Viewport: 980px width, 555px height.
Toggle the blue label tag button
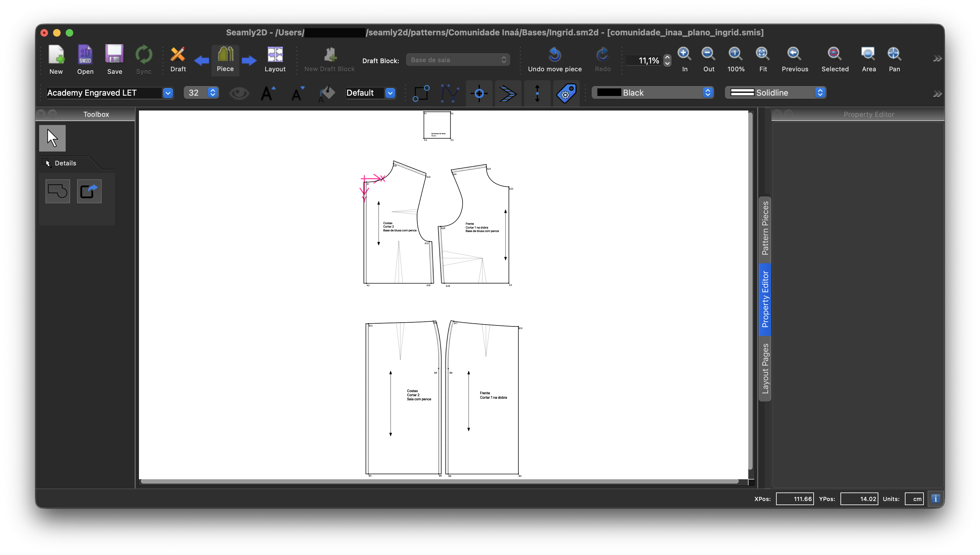566,93
